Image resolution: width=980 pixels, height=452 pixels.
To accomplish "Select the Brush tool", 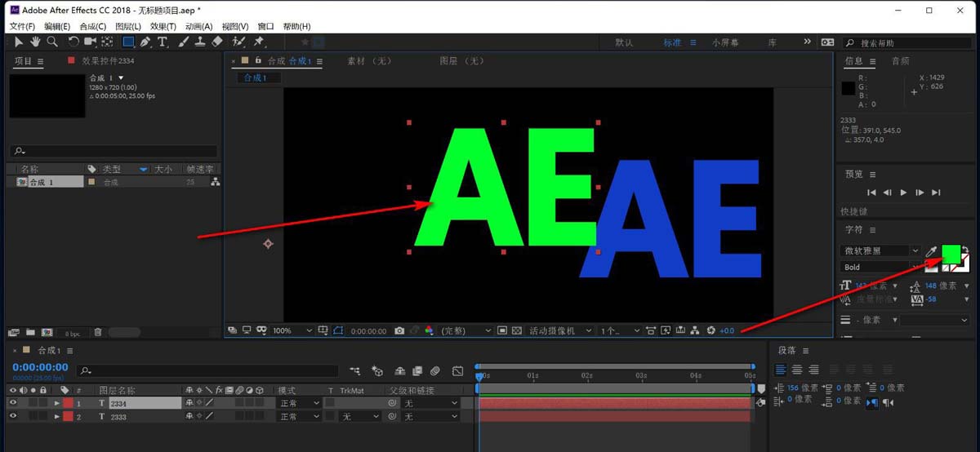I will [185, 42].
